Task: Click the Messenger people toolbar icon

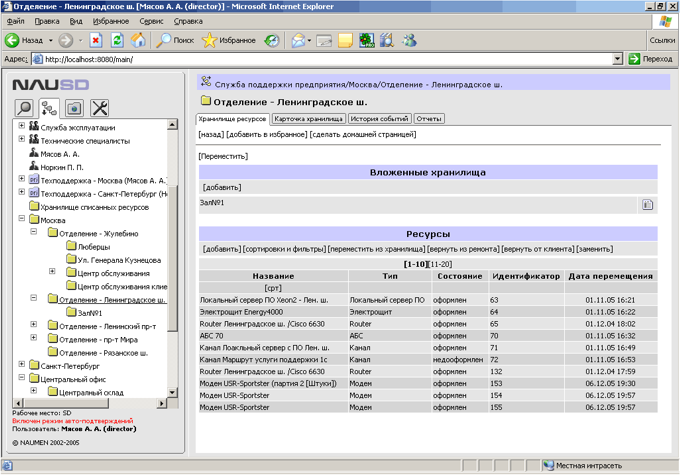Action: (x=409, y=40)
